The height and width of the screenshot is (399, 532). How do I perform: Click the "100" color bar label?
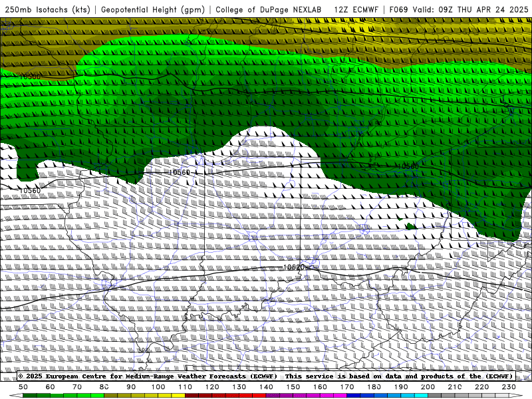pos(158,387)
